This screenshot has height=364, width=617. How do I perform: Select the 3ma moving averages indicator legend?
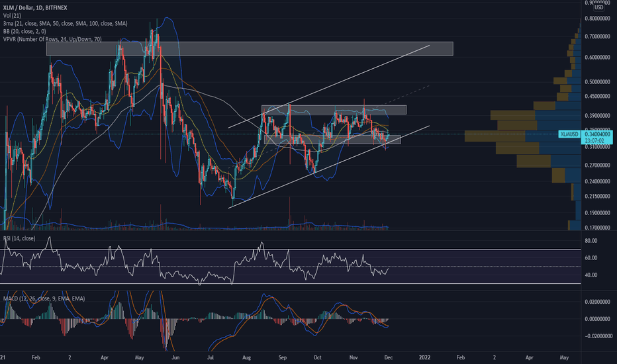click(x=65, y=23)
